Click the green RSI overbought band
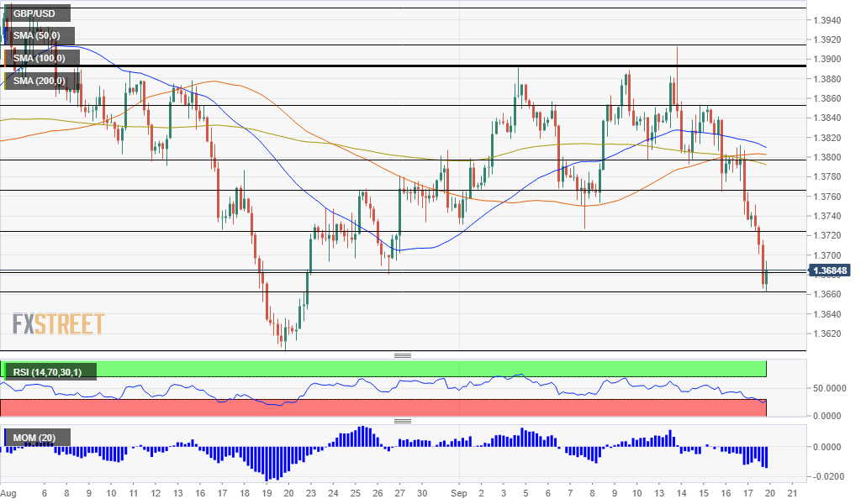Screen dimensions: 866x504 click(x=383, y=369)
